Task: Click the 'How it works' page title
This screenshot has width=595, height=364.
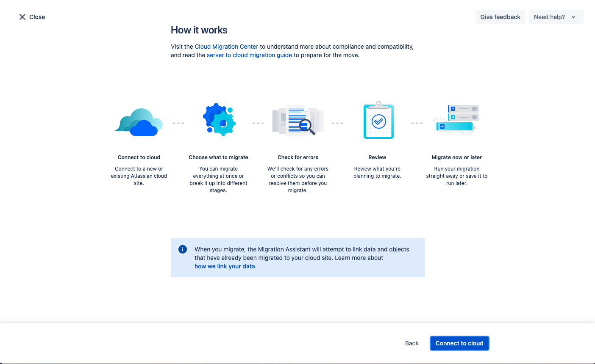Action: click(199, 30)
